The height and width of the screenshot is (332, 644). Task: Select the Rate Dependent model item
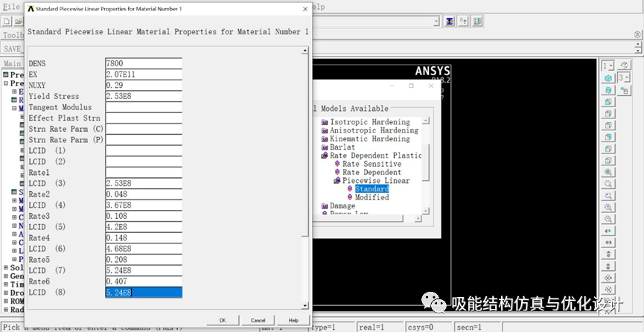(x=372, y=172)
